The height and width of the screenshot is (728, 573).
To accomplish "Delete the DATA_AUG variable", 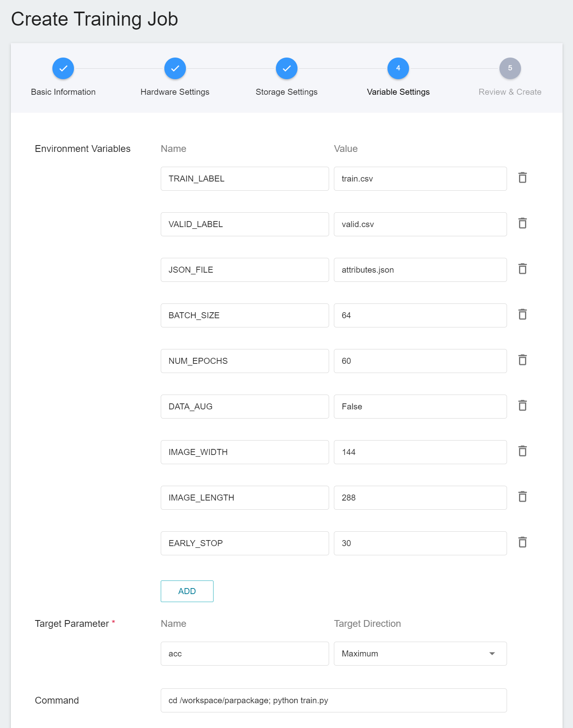I will tap(522, 405).
